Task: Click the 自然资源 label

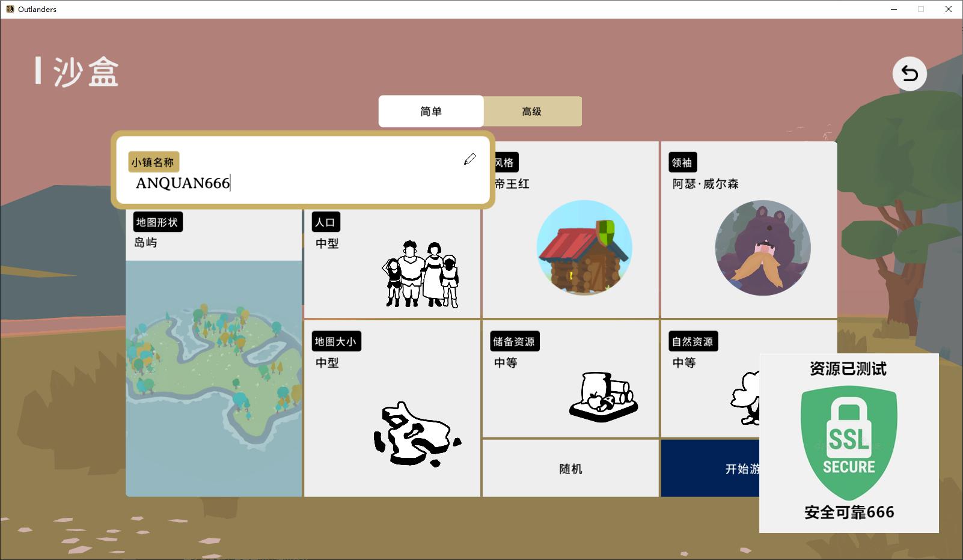Action: point(692,341)
